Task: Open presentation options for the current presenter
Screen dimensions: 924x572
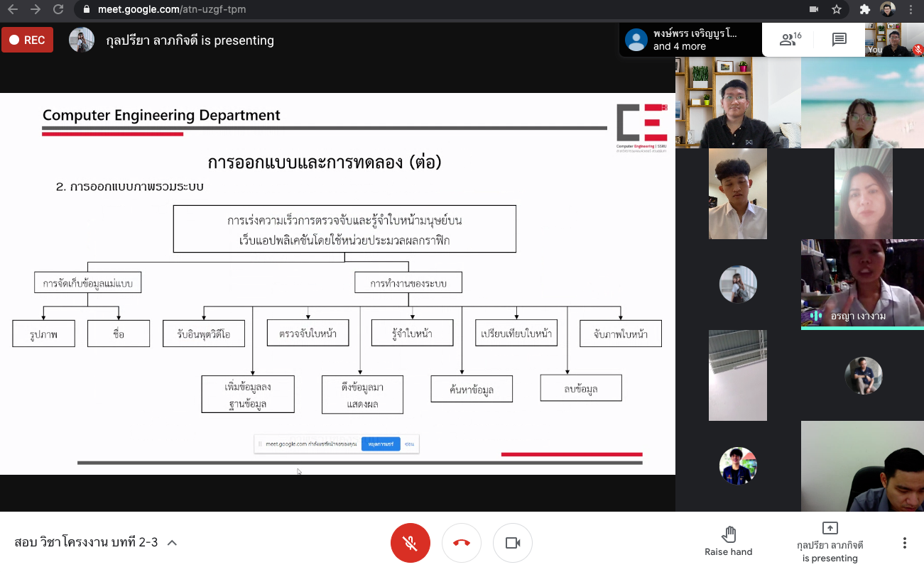Action: tap(830, 543)
